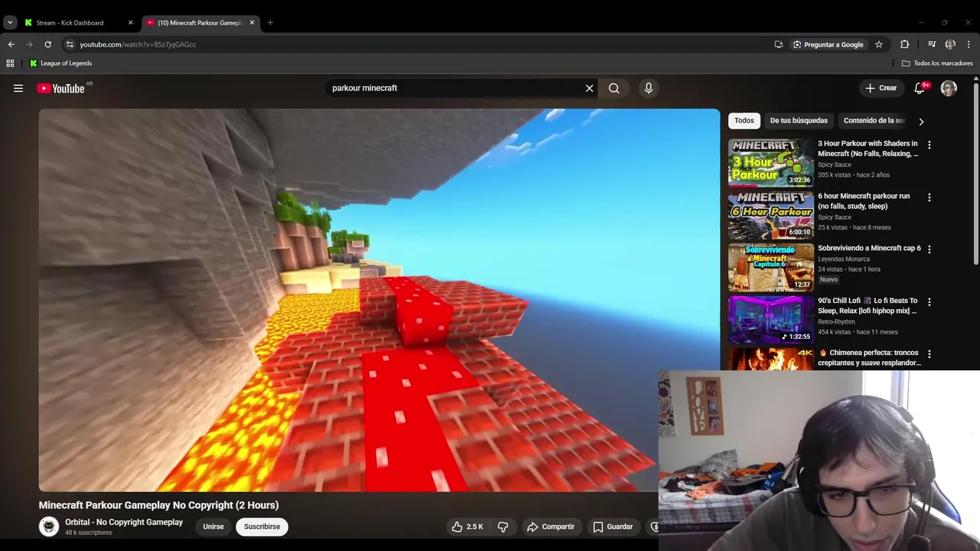Reload the page
980x551 pixels.
[x=48, y=44]
